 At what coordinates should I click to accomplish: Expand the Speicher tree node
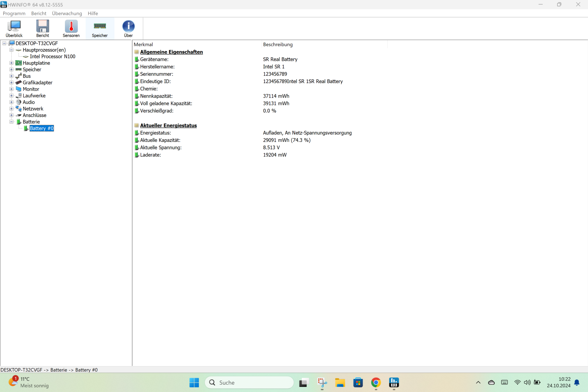point(11,69)
